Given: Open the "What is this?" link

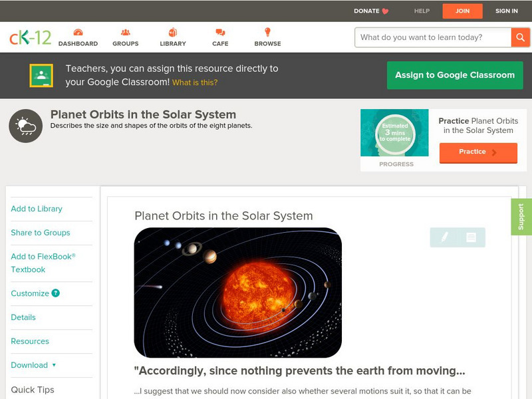Looking at the screenshot, I should 195,82.
